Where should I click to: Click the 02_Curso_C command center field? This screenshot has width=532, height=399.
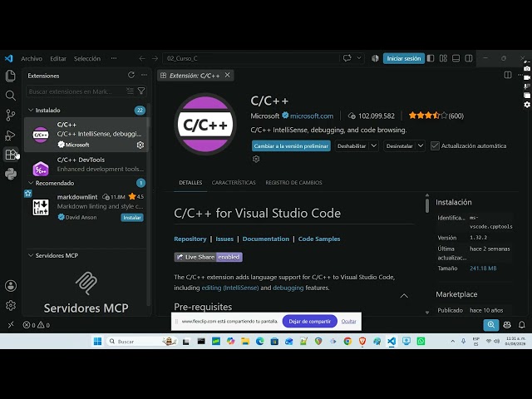(x=251, y=58)
